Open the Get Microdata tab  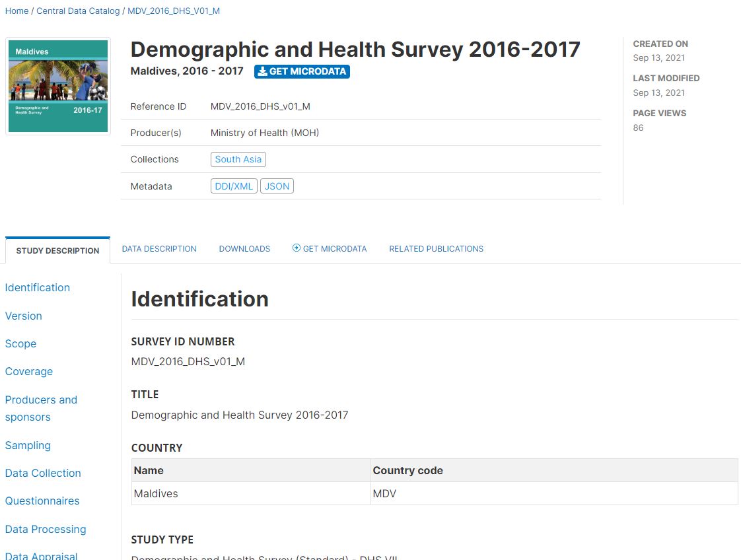[x=330, y=249]
